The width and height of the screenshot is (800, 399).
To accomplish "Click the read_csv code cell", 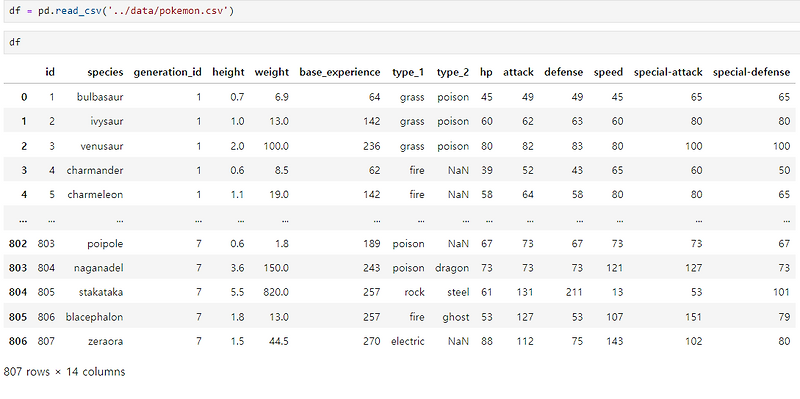I will (x=402, y=11).
